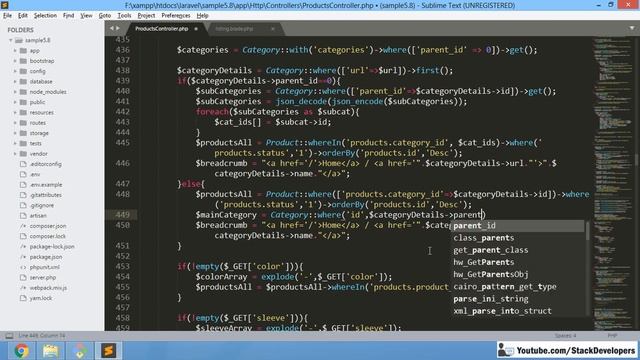Open the Tools menu
Image resolution: width=640 pixels, height=360 pixels.
(124, 16)
